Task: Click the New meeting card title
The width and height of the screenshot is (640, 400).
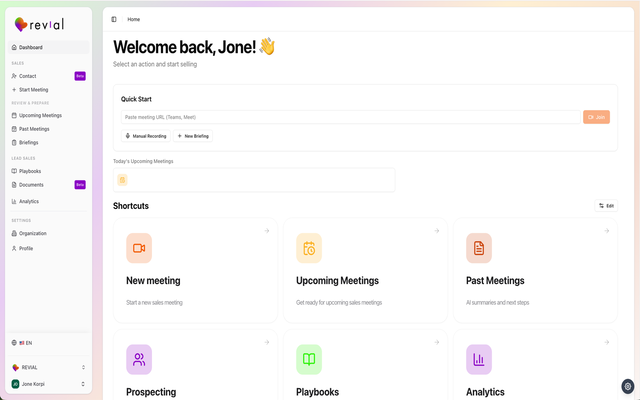Action: [x=153, y=281]
